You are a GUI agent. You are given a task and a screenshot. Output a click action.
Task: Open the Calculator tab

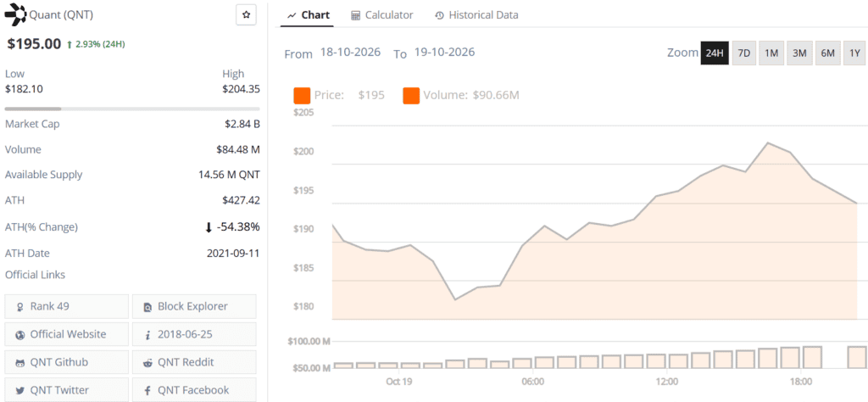pos(382,15)
